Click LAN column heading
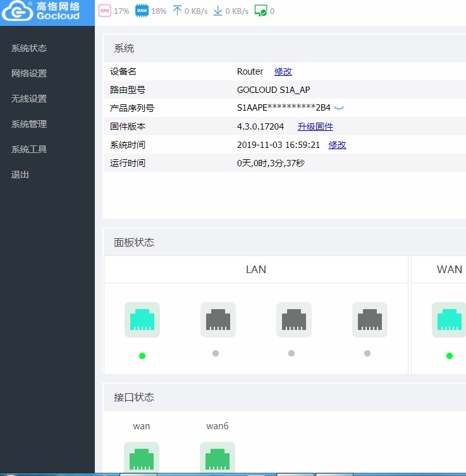The image size is (466, 476). [x=256, y=269]
